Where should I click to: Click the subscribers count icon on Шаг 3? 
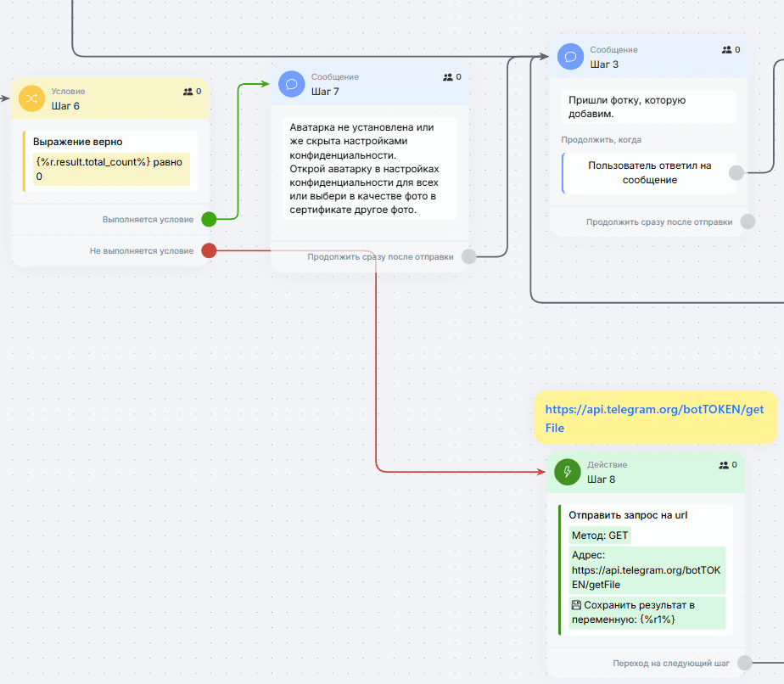727,50
